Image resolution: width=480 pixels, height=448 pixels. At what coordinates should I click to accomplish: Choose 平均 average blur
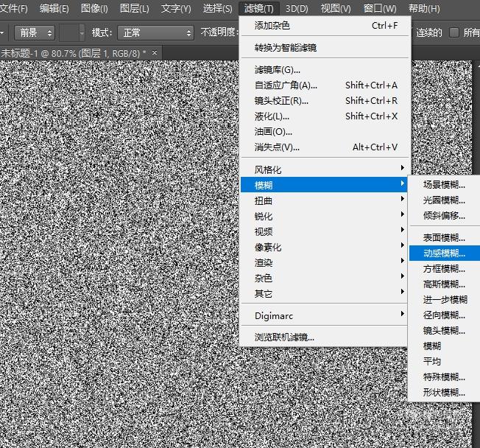tap(445, 361)
